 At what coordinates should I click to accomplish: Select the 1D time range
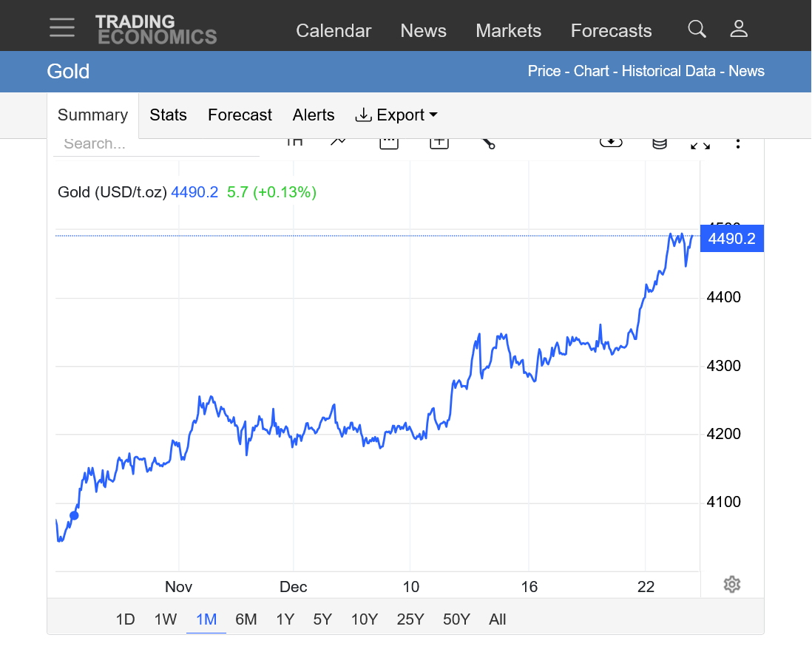(x=125, y=619)
